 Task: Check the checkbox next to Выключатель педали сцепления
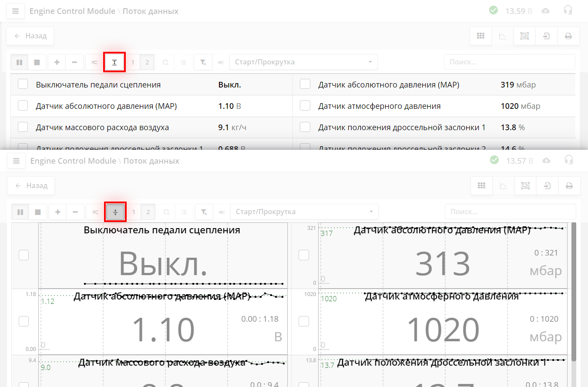(23, 84)
